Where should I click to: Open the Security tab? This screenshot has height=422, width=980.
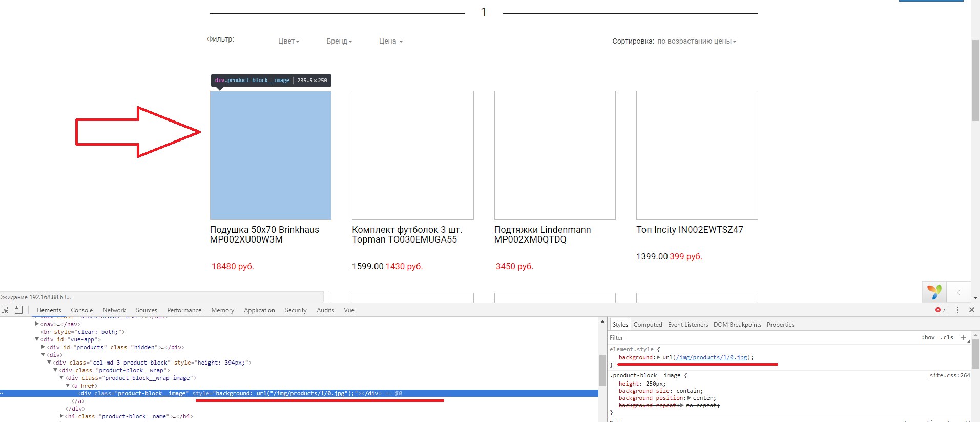tap(296, 310)
